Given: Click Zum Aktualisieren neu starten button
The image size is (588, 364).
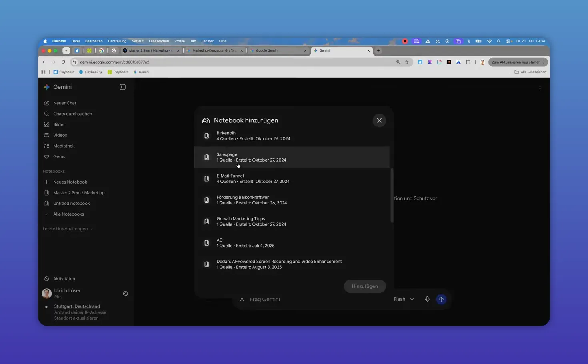Looking at the screenshot, I should point(518,62).
